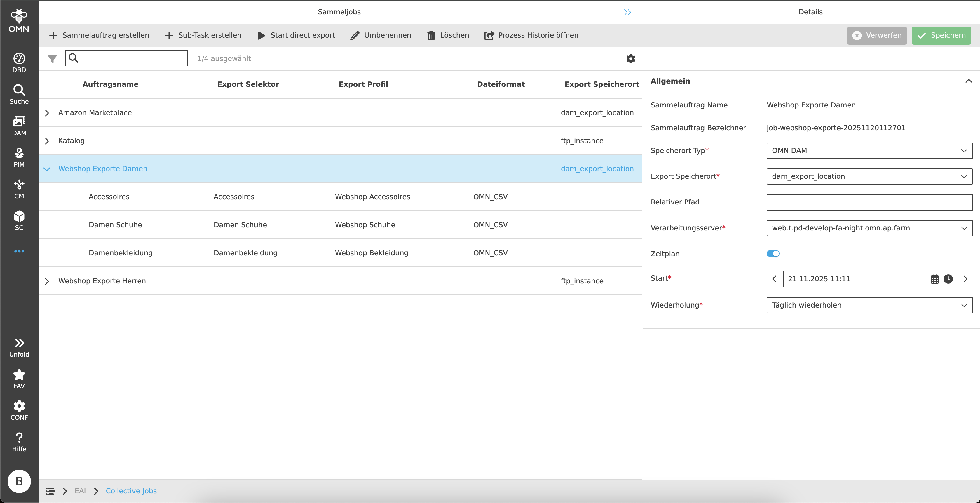Open the DAM module in sidebar
This screenshot has width=980, height=503.
(19, 126)
